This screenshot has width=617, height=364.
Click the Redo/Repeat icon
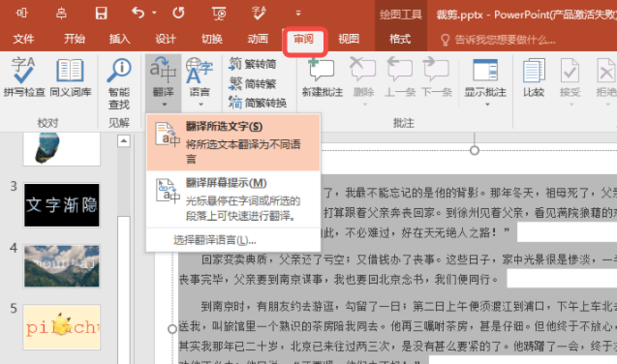[x=179, y=13]
